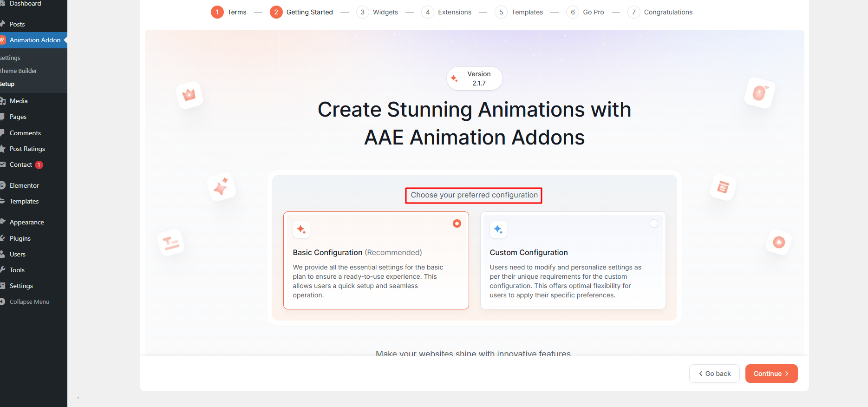868x407 pixels.
Task: Click the Continue button
Action: point(771,374)
